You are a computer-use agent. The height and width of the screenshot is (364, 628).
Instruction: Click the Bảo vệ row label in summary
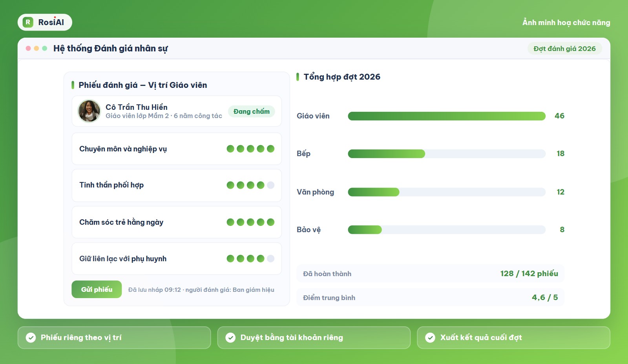(309, 230)
